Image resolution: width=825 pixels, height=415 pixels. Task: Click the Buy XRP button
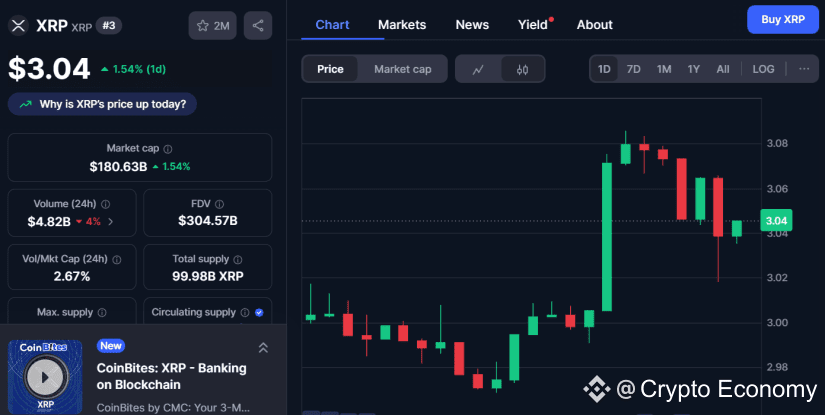783,19
